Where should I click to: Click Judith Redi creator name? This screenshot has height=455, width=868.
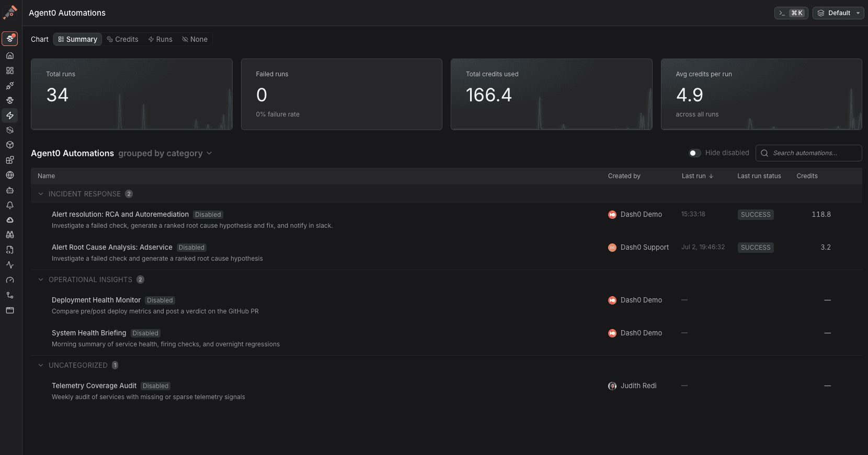click(638, 386)
